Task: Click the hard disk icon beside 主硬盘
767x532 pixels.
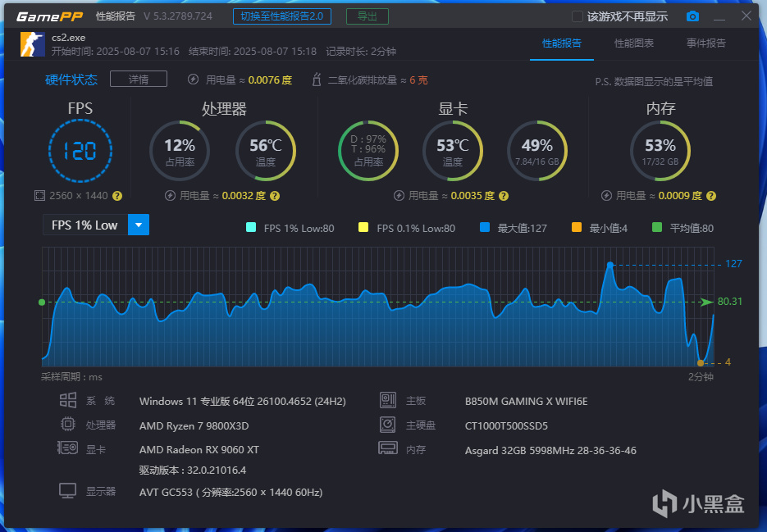Action: point(388,424)
